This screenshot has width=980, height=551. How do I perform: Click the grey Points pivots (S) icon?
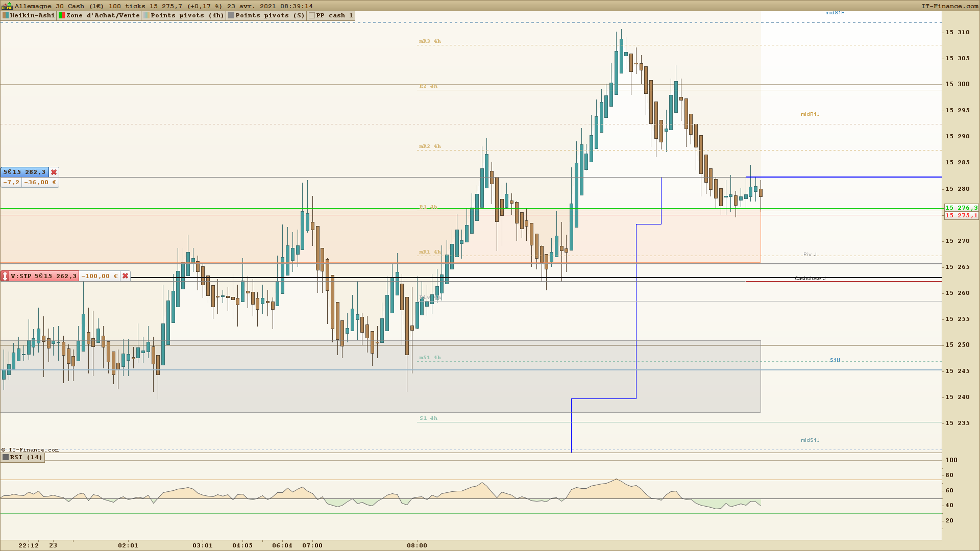click(x=231, y=16)
